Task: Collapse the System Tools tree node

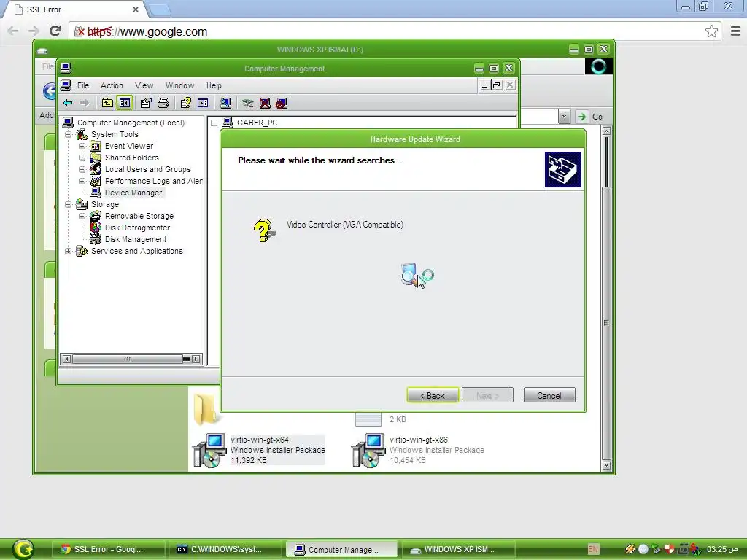Action: (x=69, y=134)
